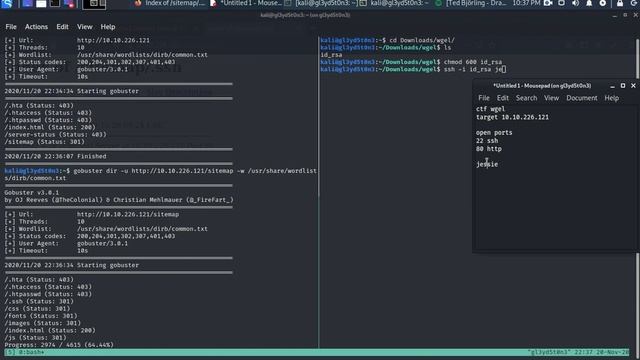Switch to '*Untitled 1 - Mousepad' taskbar entry
The height and width of the screenshot is (360, 640).
[x=245, y=3]
